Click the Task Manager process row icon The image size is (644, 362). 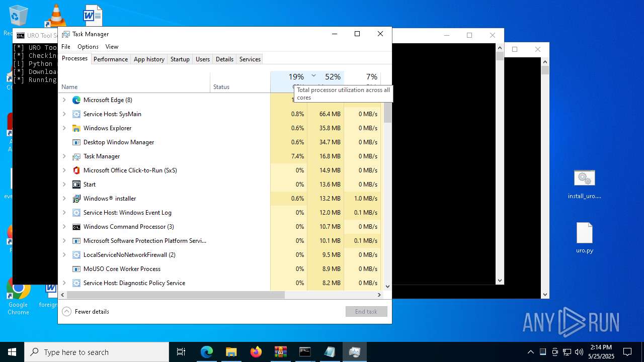point(76,156)
